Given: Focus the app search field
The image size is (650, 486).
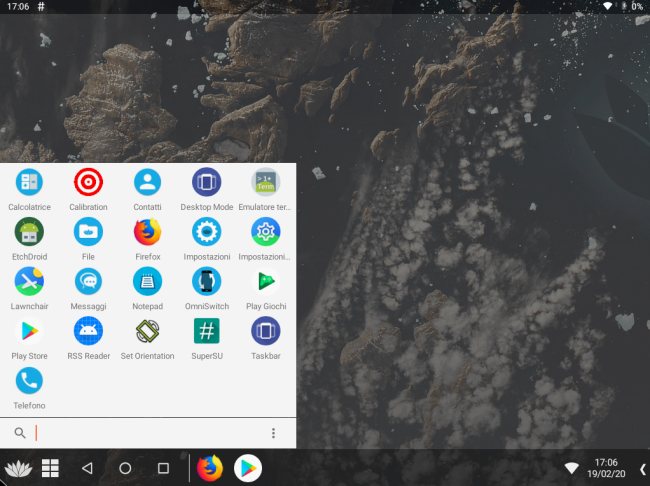Looking at the screenshot, I should tap(149, 433).
